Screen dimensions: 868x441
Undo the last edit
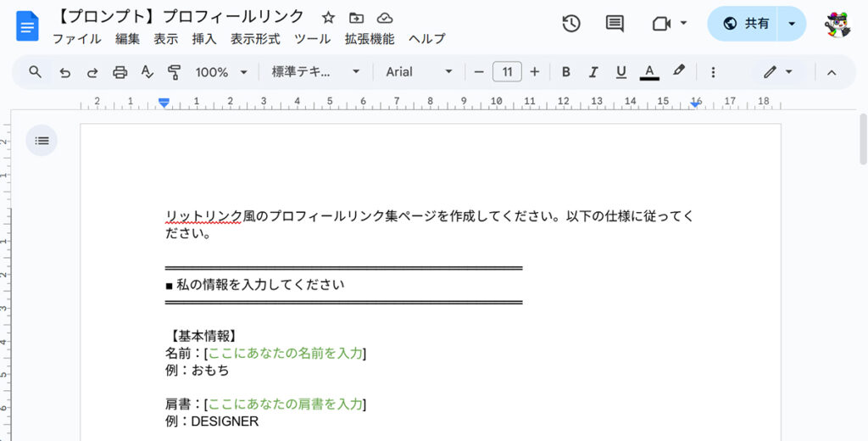tap(64, 72)
